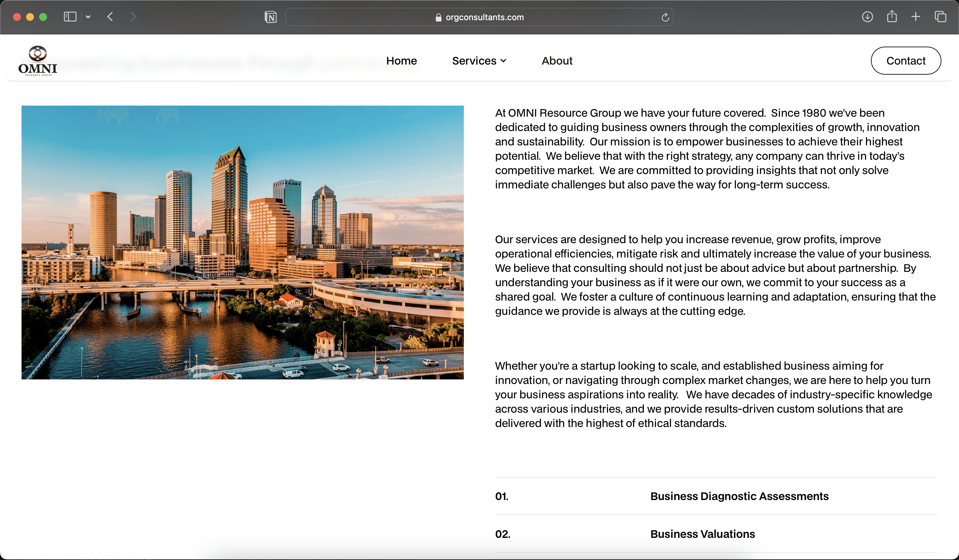Image resolution: width=959 pixels, height=560 pixels.
Task: Click the OMNI Resource Group logo
Action: (38, 61)
